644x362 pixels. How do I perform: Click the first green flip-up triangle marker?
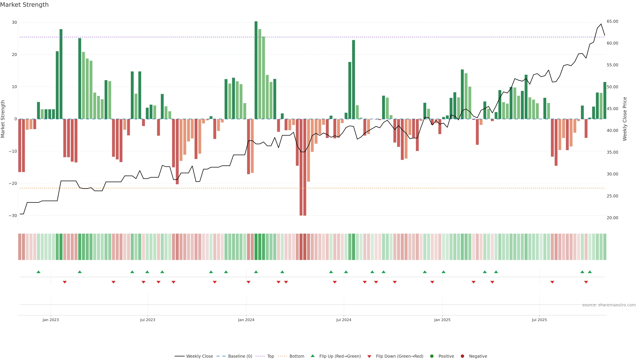coord(39,272)
